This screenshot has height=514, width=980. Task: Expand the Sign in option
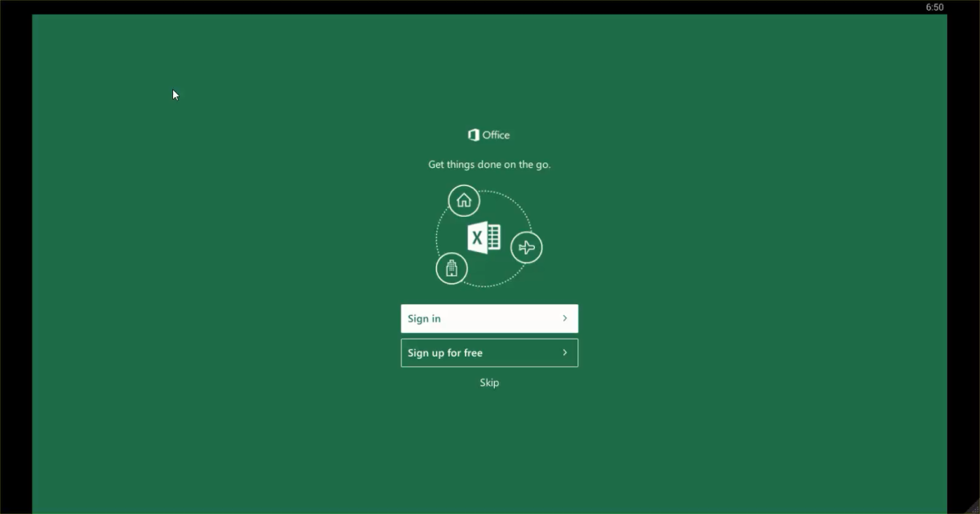[489, 318]
